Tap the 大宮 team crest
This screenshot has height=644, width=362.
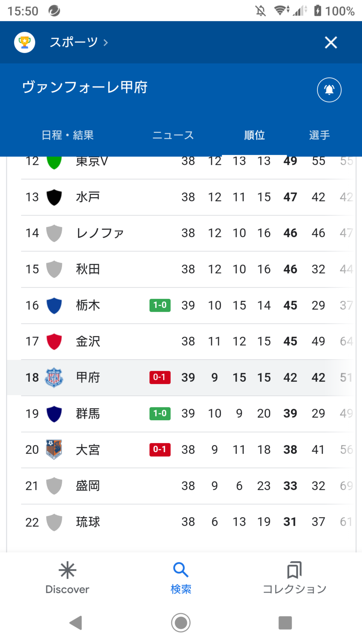click(x=54, y=449)
